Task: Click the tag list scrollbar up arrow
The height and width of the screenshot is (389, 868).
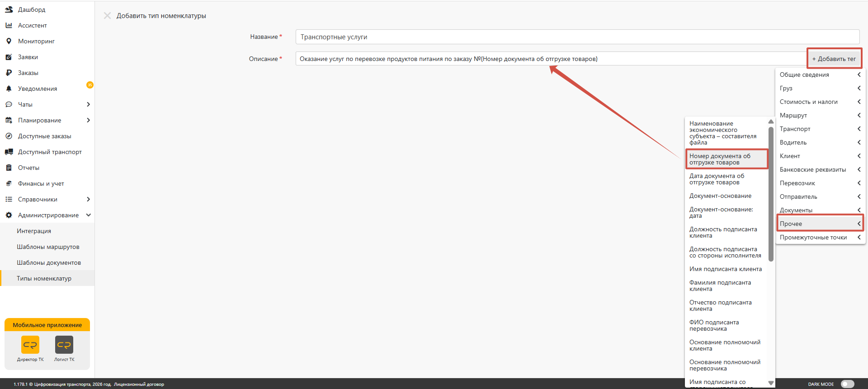Action: [771, 122]
